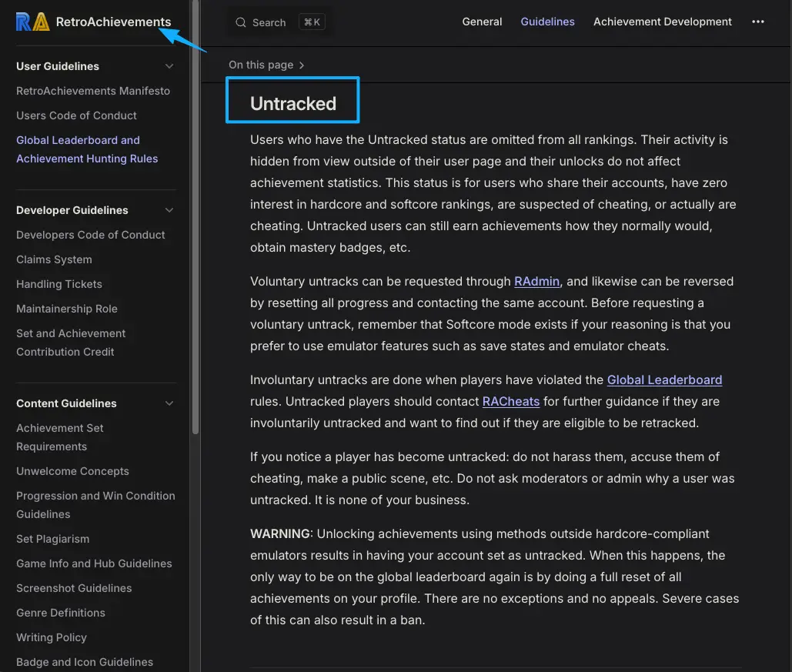This screenshot has height=672, width=792.
Task: Click the Content Guidelines section header
Action: pos(66,403)
